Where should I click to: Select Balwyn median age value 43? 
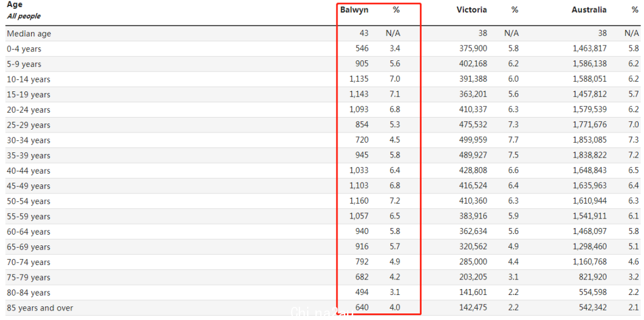[x=364, y=33]
